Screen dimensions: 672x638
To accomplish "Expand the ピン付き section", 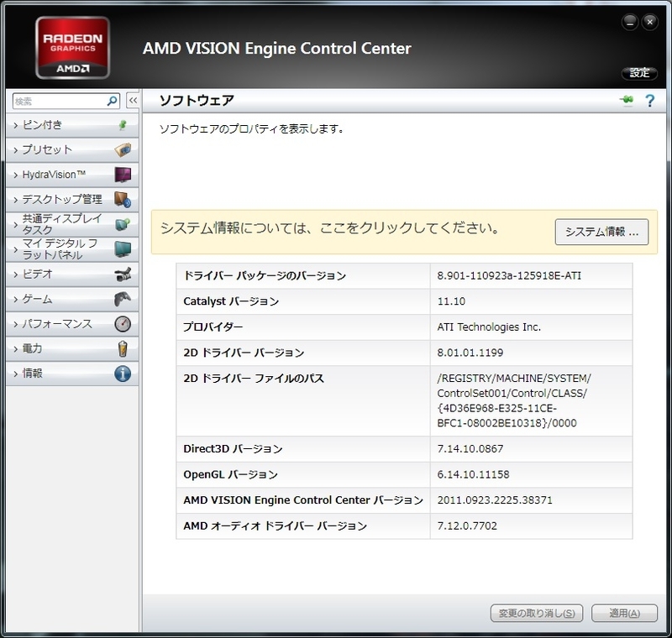I will coord(72,125).
